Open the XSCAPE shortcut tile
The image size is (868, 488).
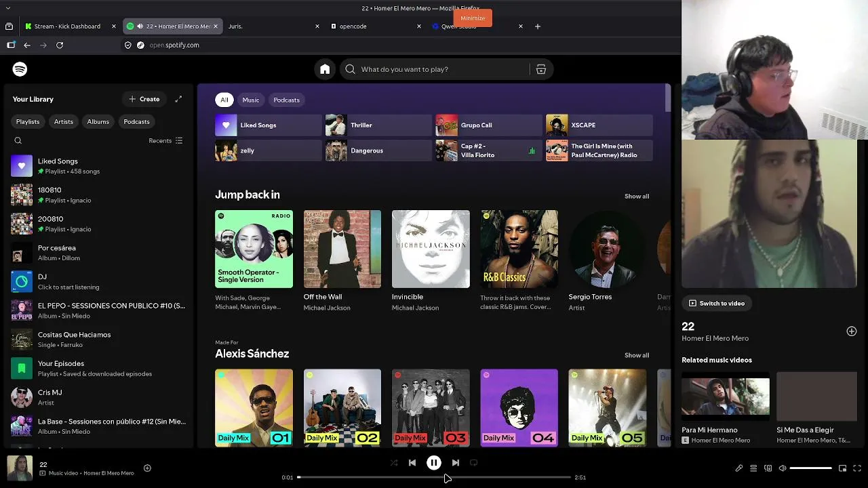pyautogui.click(x=599, y=125)
